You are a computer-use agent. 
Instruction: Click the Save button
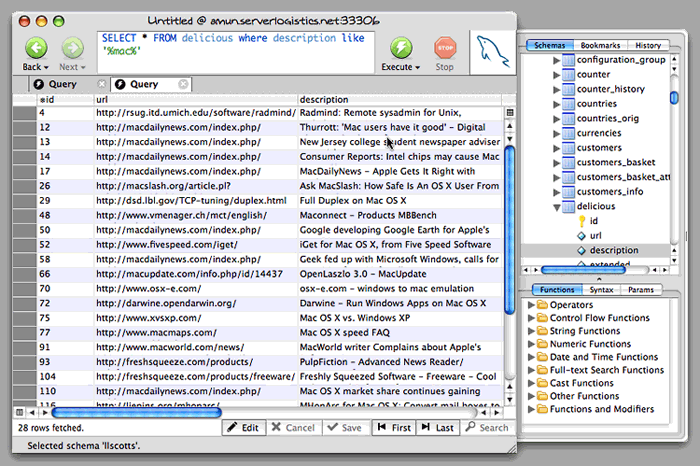coord(345,428)
